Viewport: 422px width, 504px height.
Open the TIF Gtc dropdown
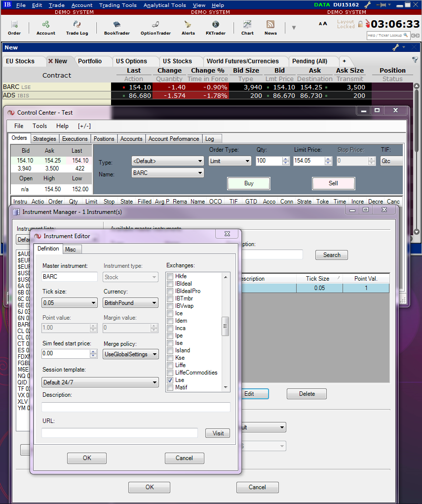pyautogui.click(x=391, y=161)
